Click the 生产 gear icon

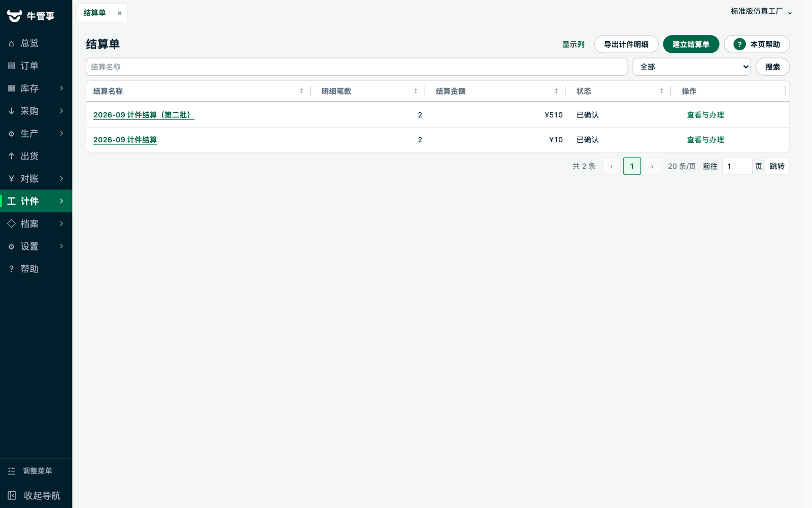[x=11, y=134]
